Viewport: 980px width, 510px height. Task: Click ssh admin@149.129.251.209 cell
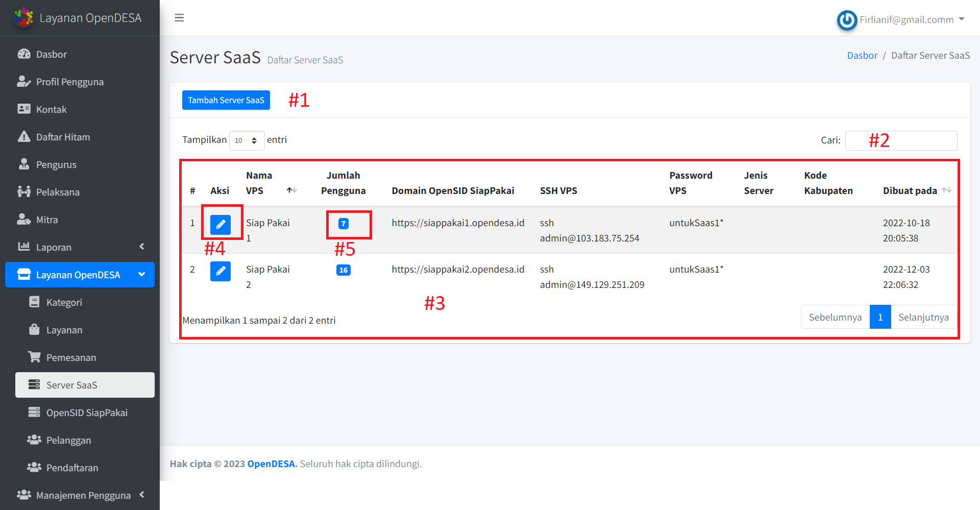point(592,277)
